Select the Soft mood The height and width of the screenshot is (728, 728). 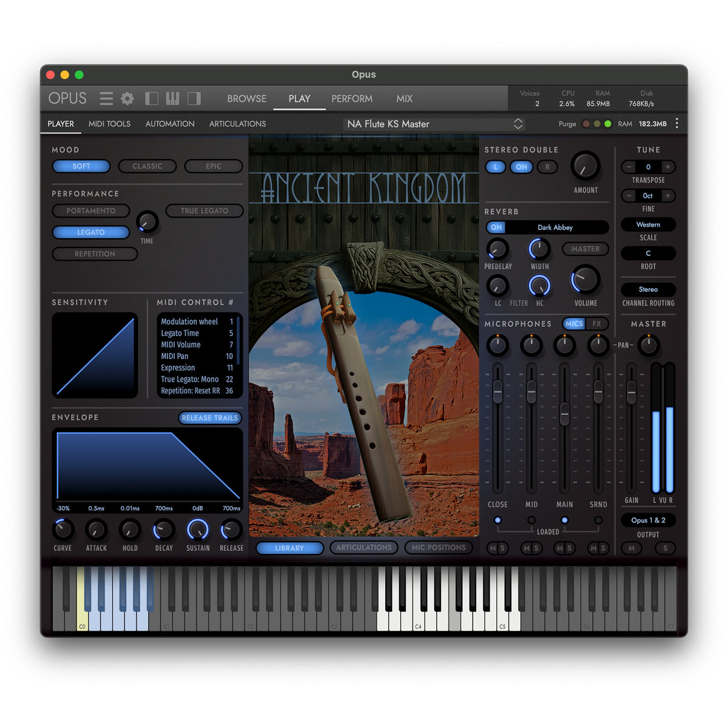(81, 166)
